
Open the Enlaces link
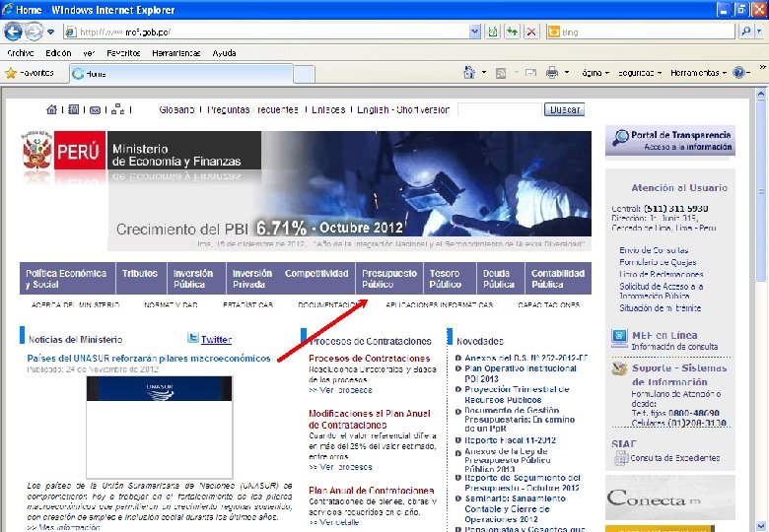click(328, 109)
